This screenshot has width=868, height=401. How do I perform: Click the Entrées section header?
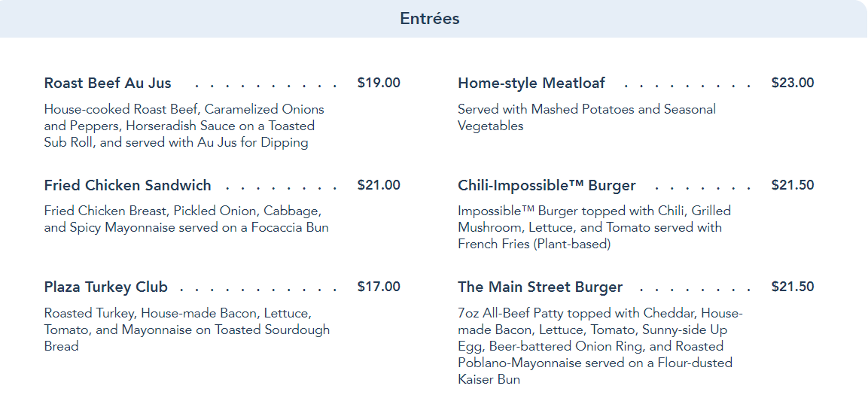[x=429, y=19]
